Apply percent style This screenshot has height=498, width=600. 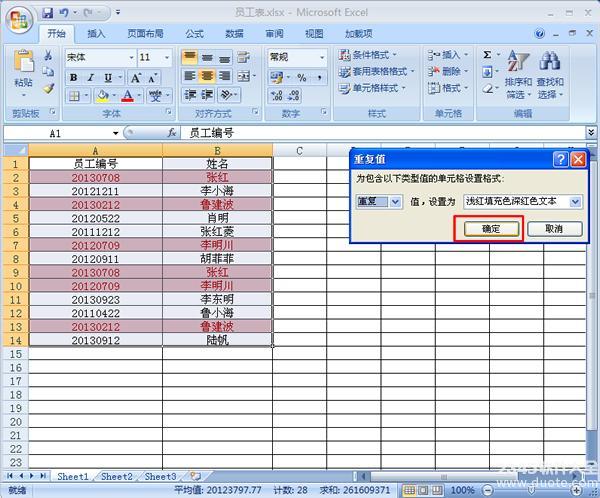point(302,78)
